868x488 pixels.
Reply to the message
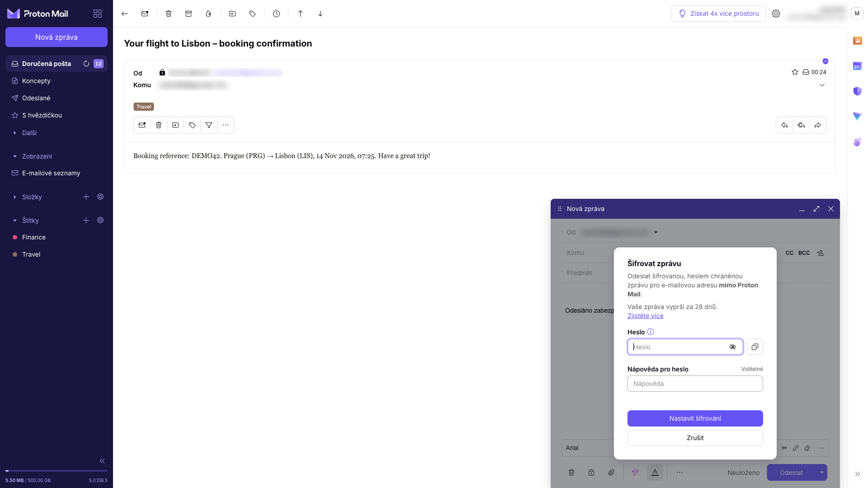pos(784,125)
